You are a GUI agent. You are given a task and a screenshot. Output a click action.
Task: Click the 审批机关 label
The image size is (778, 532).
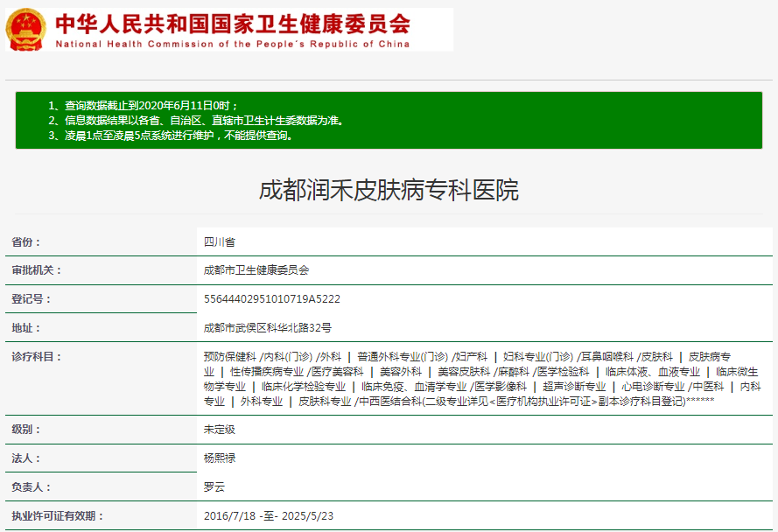[37, 270]
